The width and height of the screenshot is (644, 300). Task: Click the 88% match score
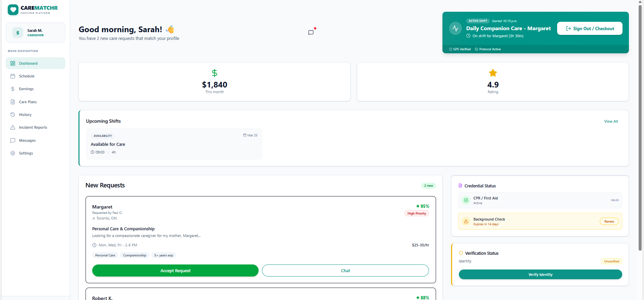[x=423, y=298]
